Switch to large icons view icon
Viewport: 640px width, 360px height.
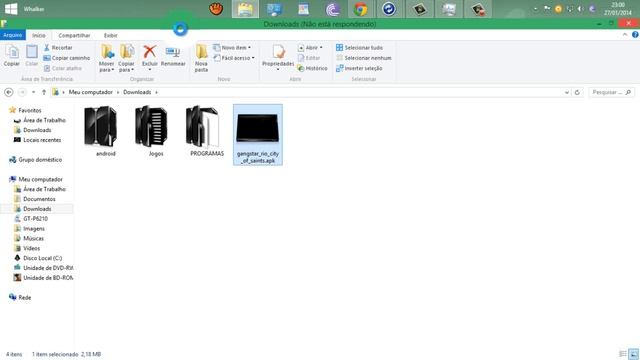pyautogui.click(x=633, y=354)
